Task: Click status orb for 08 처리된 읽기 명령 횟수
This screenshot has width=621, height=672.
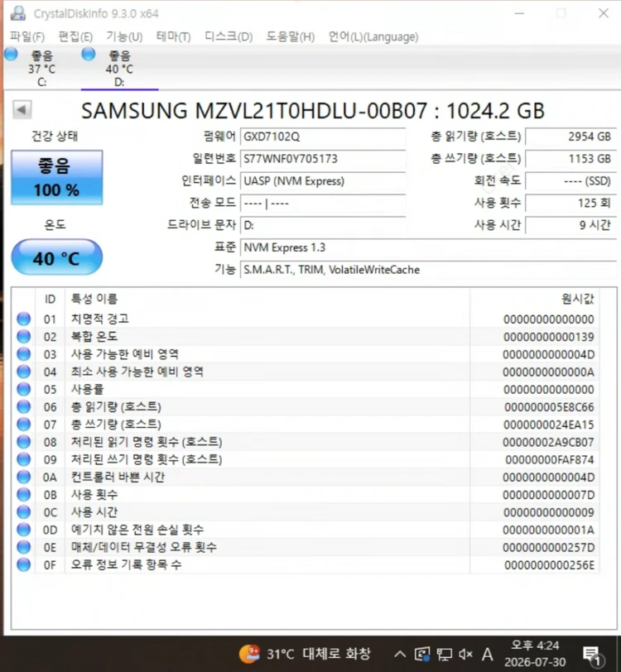Action: 23,442
